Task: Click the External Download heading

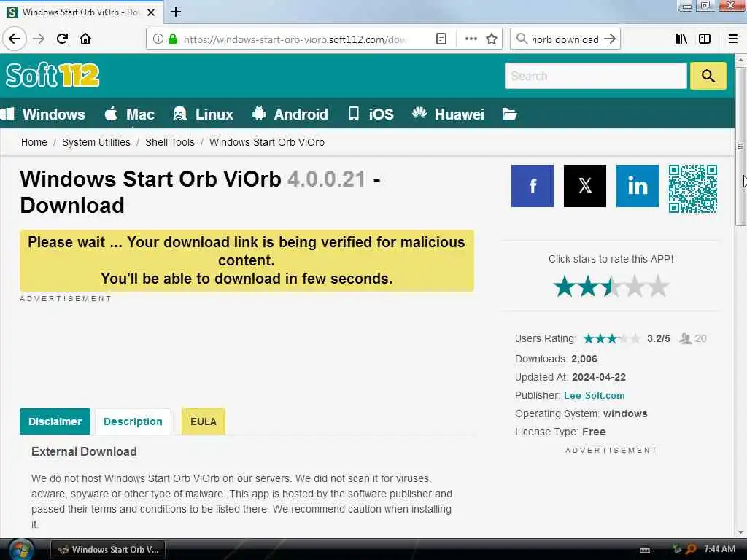Action: [84, 451]
